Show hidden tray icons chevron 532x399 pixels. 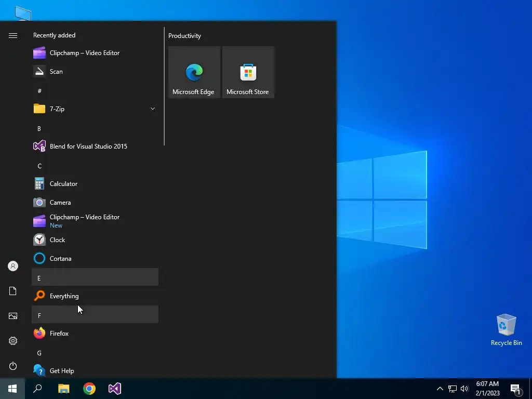coord(440,389)
